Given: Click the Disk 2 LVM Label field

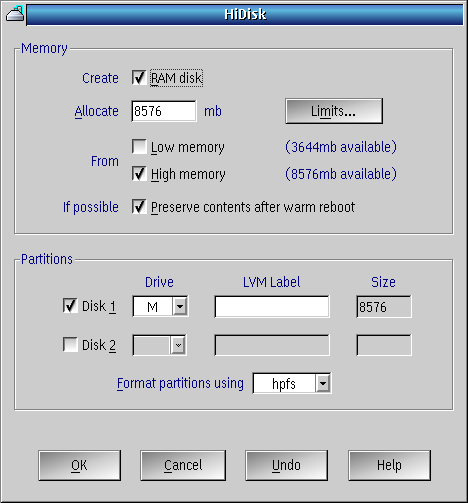Looking at the screenshot, I should pyautogui.click(x=272, y=345).
